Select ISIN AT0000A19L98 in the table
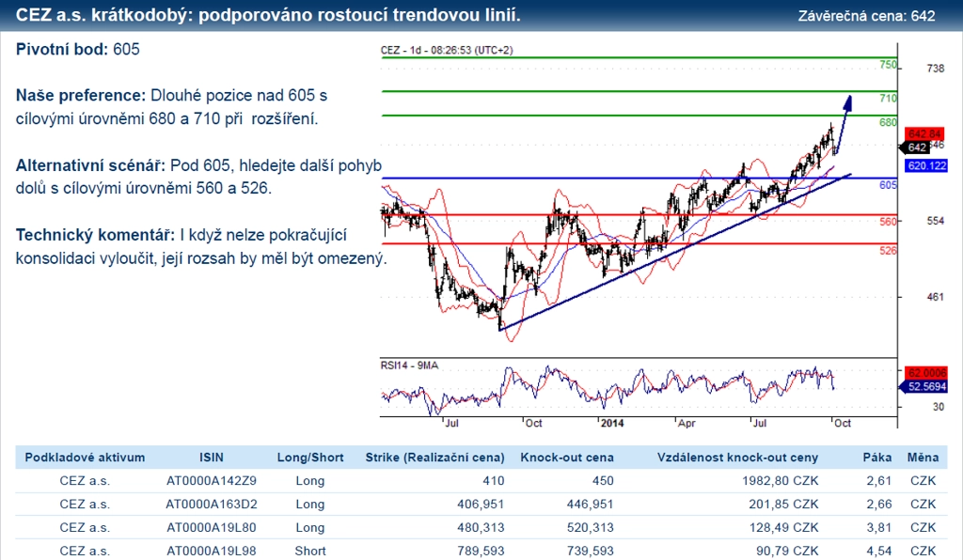The image size is (963, 560). tap(212, 551)
